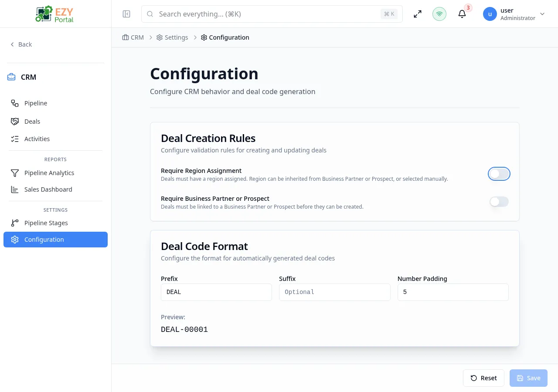Click the Pipeline sidebar icon
Screen dimensions: 558x392
tap(15, 103)
